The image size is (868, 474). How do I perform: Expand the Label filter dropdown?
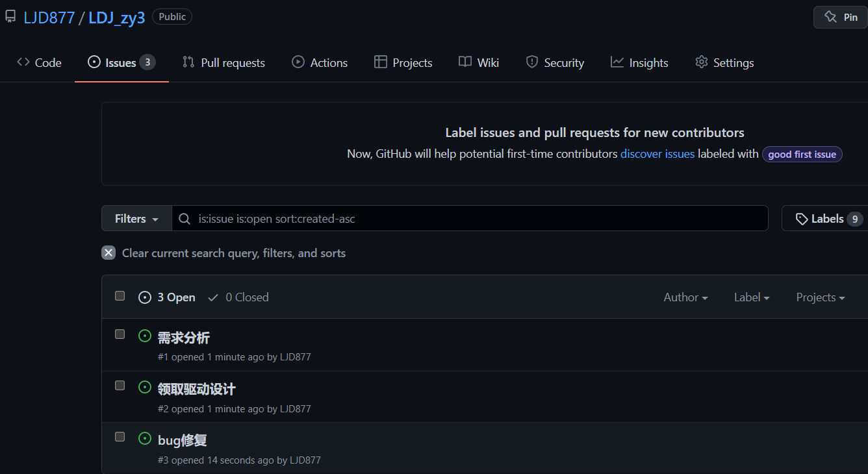pyautogui.click(x=752, y=297)
